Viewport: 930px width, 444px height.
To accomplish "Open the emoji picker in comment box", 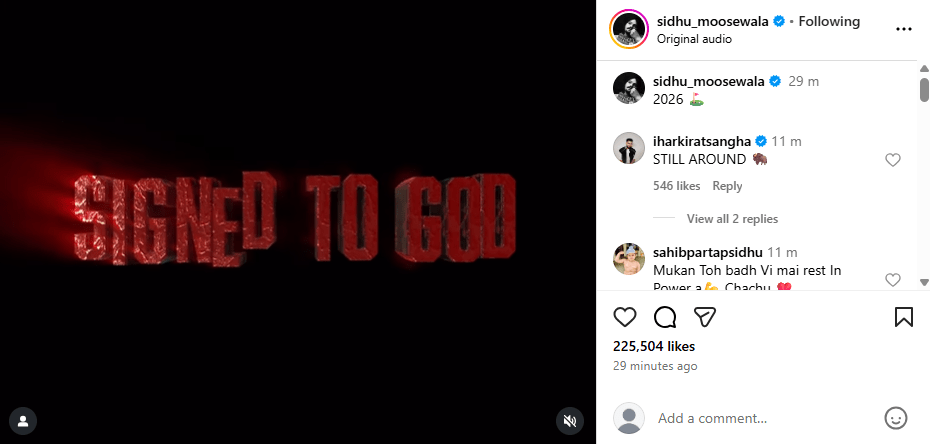I will (x=895, y=418).
